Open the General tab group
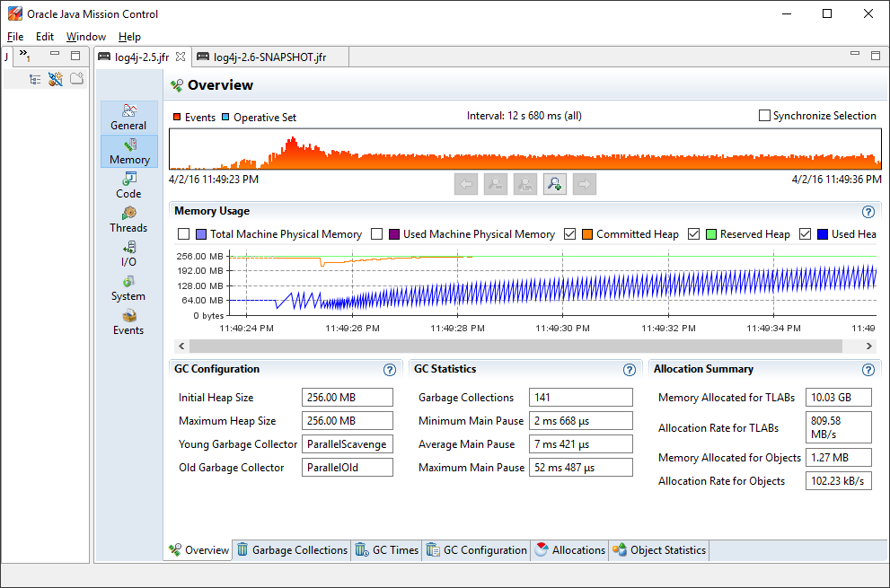890x588 pixels. 128,117
